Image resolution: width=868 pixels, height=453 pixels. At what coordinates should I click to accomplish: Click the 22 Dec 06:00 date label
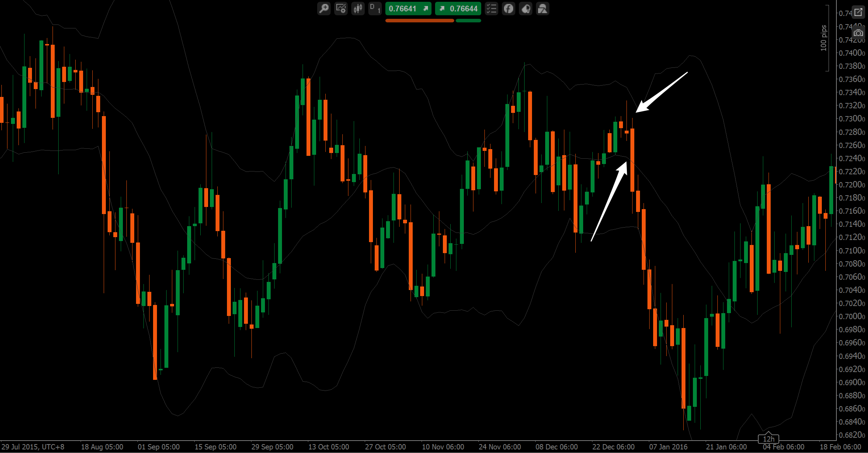point(613,447)
